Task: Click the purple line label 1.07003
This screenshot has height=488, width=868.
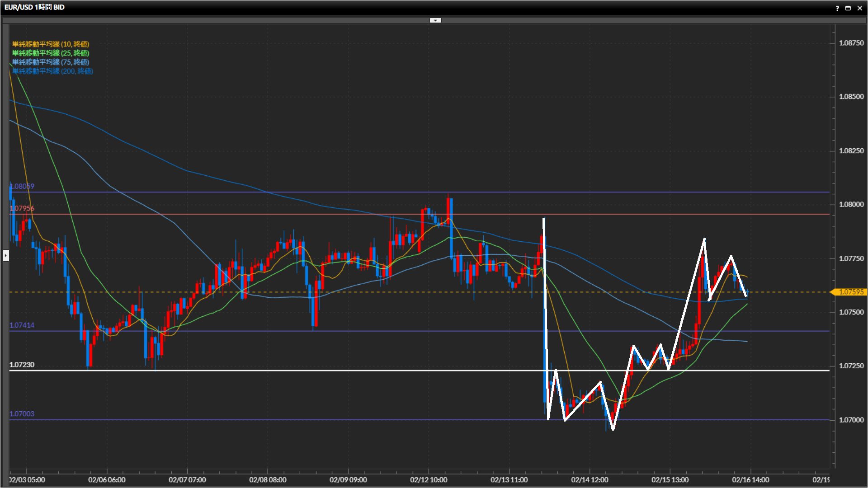Action: click(x=22, y=413)
